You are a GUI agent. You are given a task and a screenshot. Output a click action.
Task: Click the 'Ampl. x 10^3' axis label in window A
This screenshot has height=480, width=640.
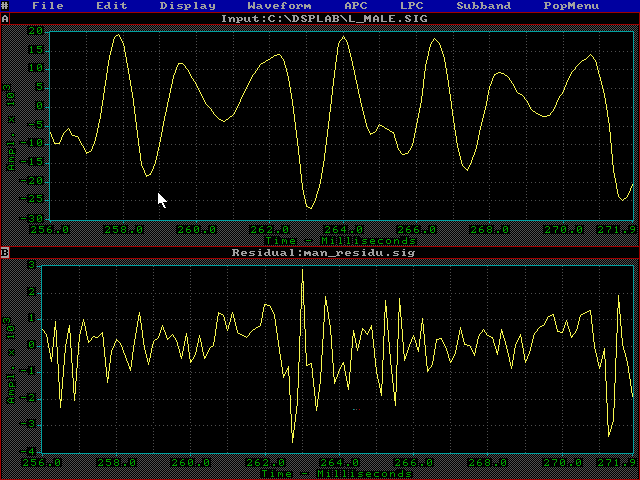click(x=11, y=127)
